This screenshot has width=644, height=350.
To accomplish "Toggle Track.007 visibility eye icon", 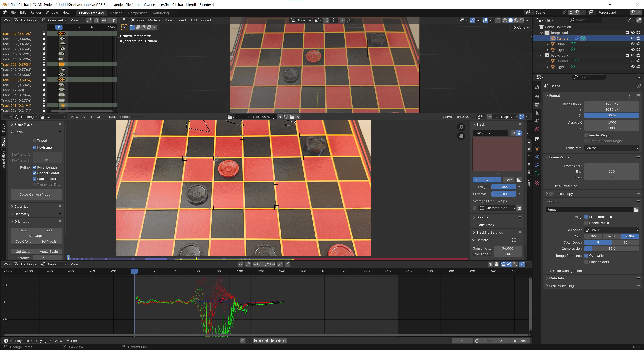I will pos(513,133).
